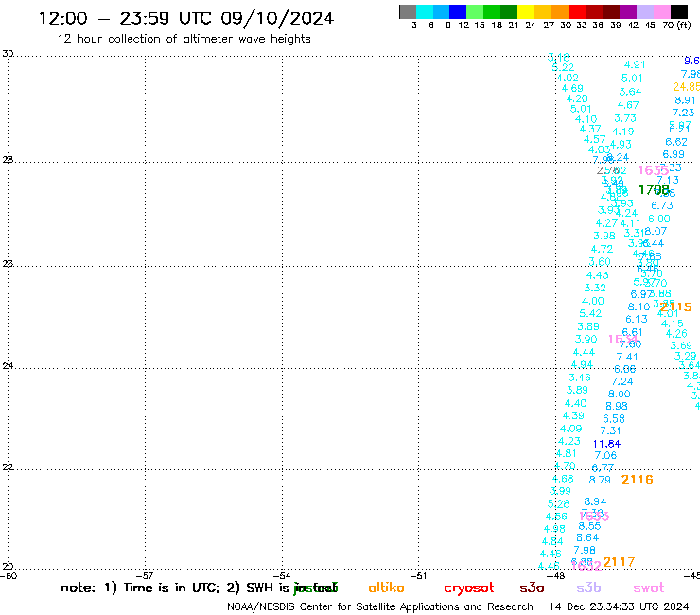Click the yellow legend swatch

point(526,11)
